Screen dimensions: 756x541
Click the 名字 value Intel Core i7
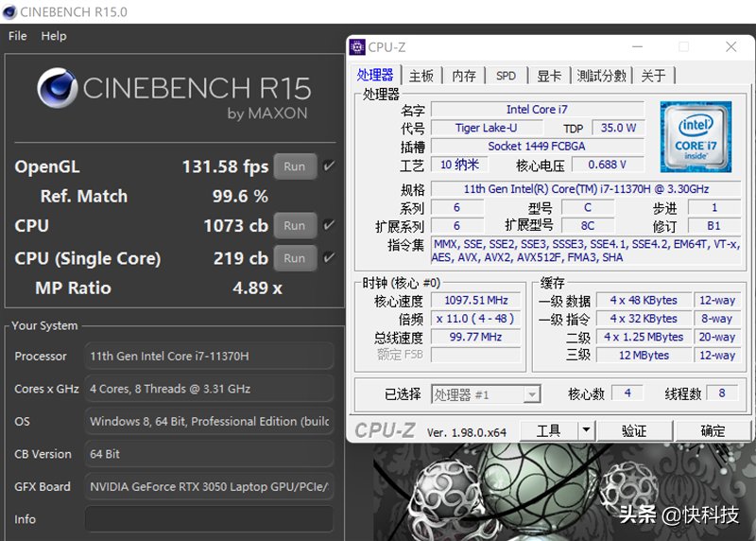click(537, 110)
